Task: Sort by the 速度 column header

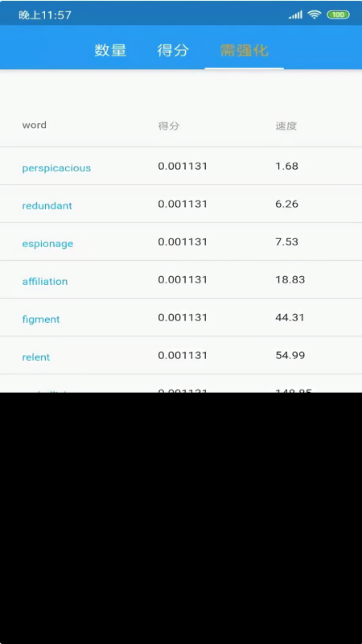Action: point(286,126)
